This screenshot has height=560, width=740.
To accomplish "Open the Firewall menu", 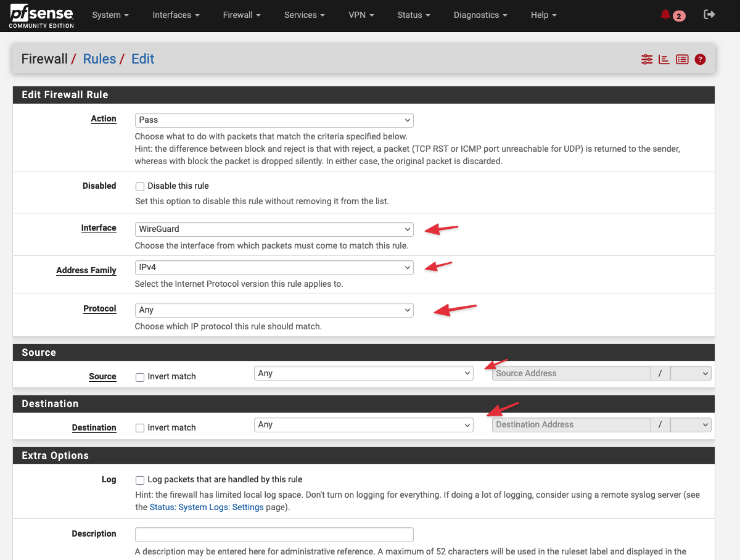I will click(x=242, y=15).
